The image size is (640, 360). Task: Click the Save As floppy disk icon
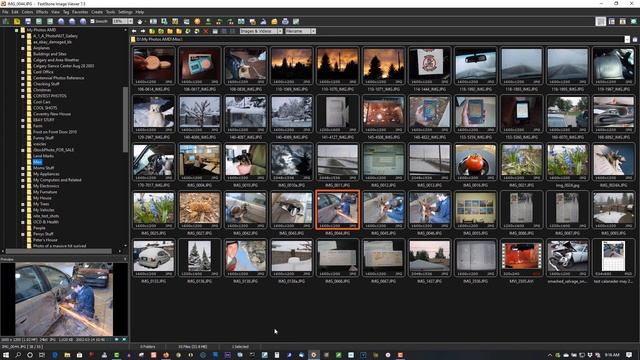(x=28, y=21)
